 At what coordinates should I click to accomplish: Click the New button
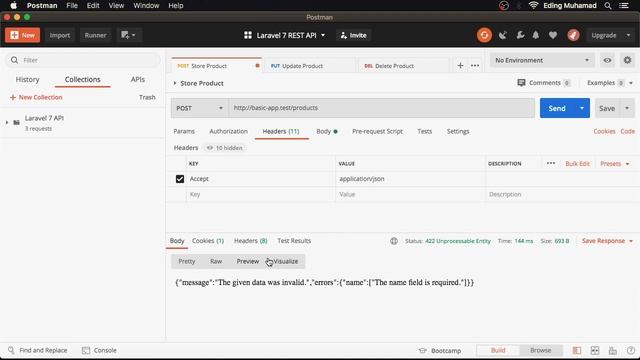(x=22, y=35)
